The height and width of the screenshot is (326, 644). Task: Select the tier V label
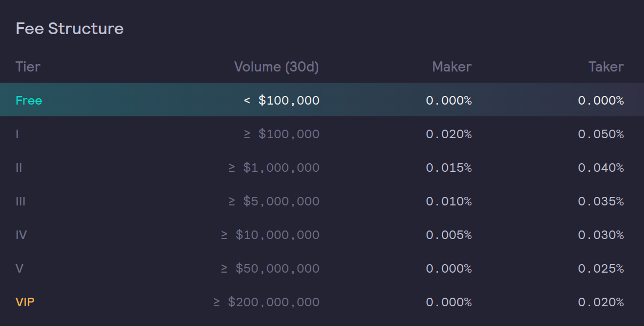point(20,268)
